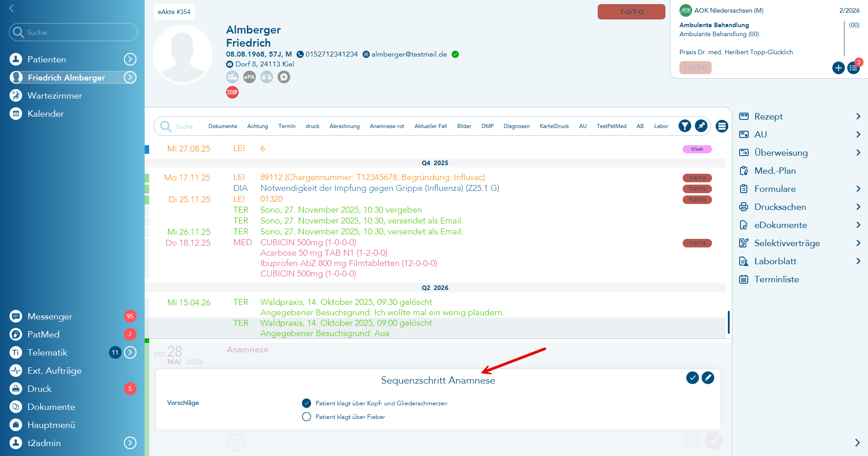868x456 pixels.
Task: Open the Notwendigkeit der Impfung gegen Grippe diagnosis
Action: (x=380, y=188)
